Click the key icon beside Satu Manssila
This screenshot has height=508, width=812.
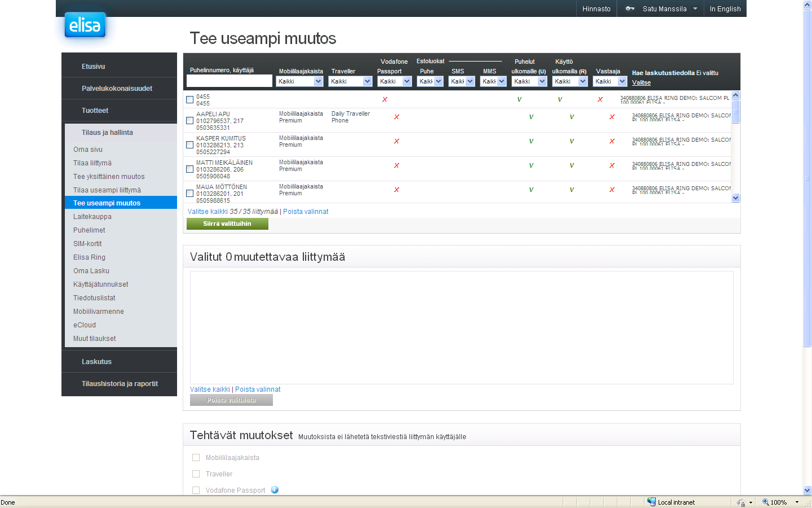(x=630, y=8)
